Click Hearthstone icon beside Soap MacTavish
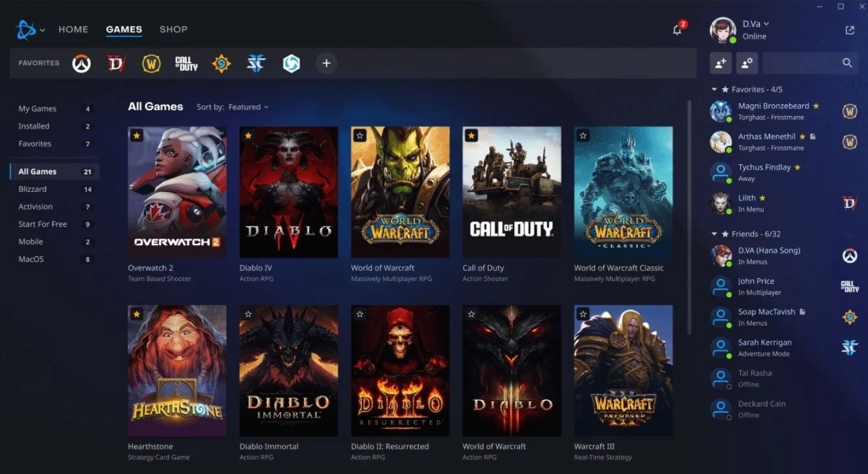868x474 pixels. coord(850,317)
